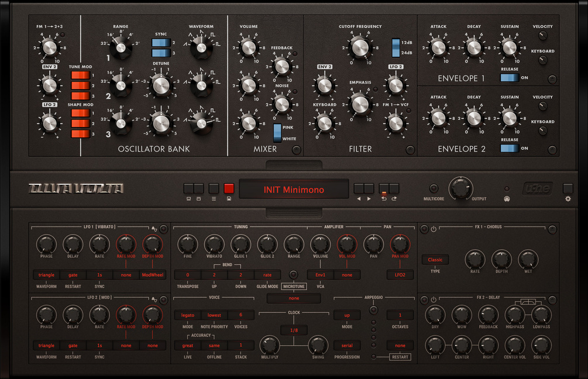Click the filter Emphasis knob
Image resolution: width=588 pixels, height=379 pixels.
tap(360, 104)
